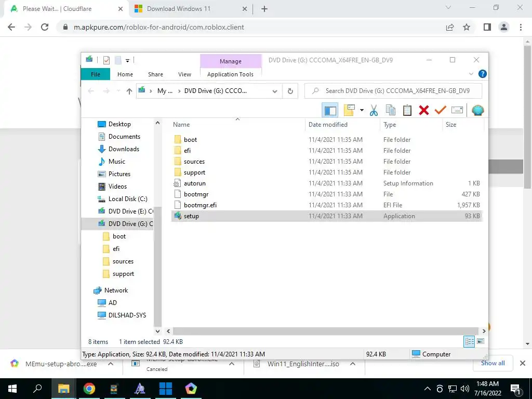This screenshot has width=532, height=399.
Task: Open Network in navigation pane
Action: 116,290
